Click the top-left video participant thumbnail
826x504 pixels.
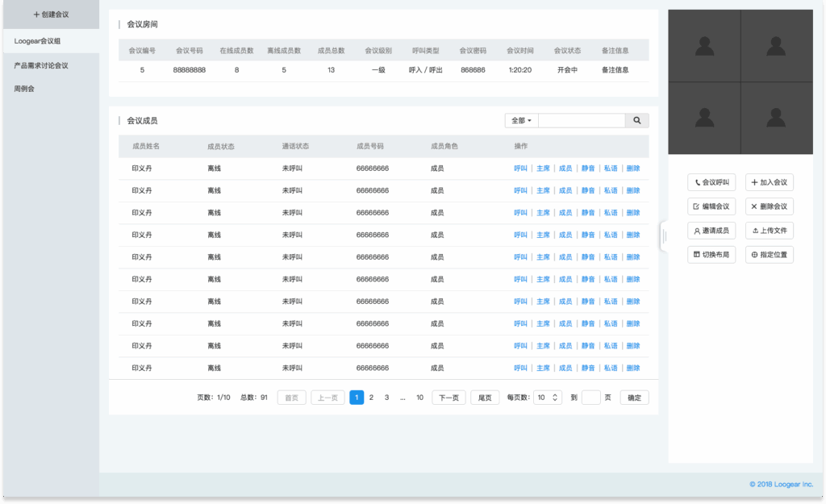[704, 46]
